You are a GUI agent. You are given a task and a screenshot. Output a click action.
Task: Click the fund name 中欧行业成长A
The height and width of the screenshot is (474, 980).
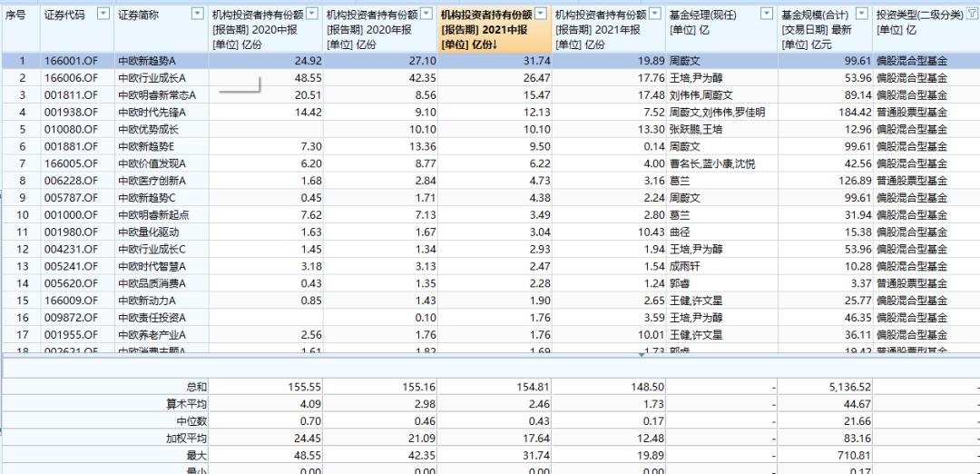(x=152, y=78)
